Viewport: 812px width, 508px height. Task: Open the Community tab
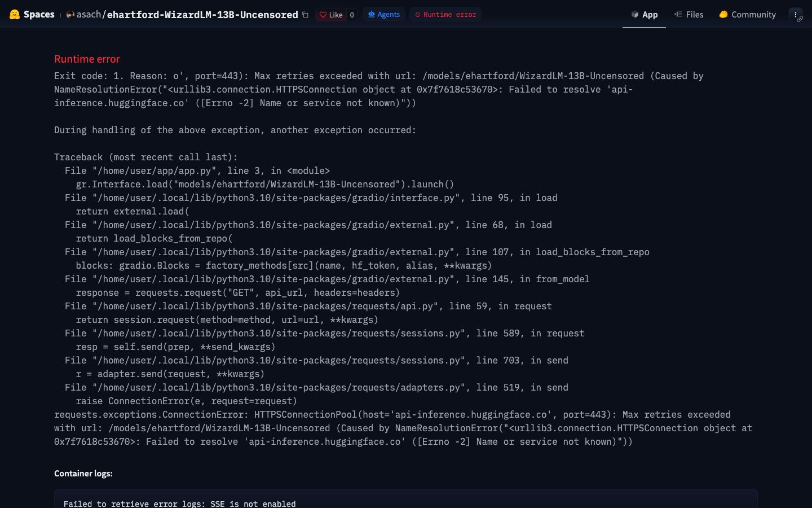(747, 15)
